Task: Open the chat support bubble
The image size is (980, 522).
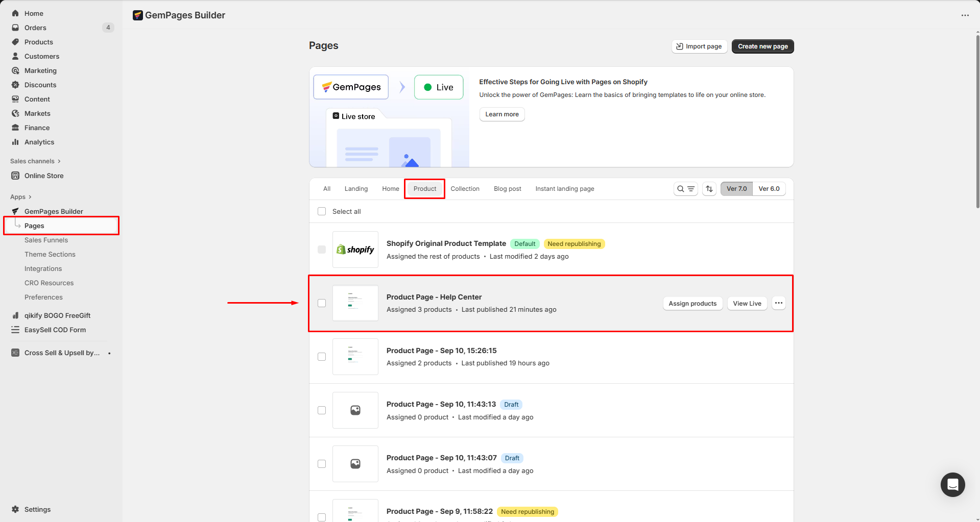Action: pyautogui.click(x=952, y=485)
